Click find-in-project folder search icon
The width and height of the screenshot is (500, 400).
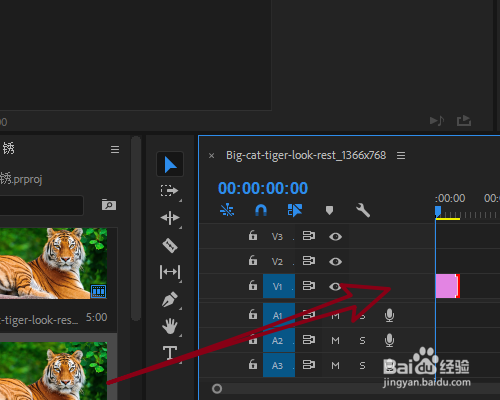[x=109, y=204]
